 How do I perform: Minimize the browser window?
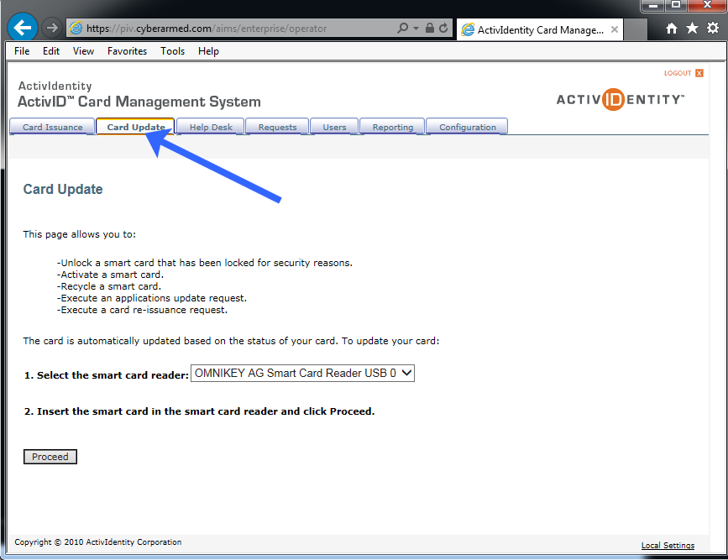[652, 6]
